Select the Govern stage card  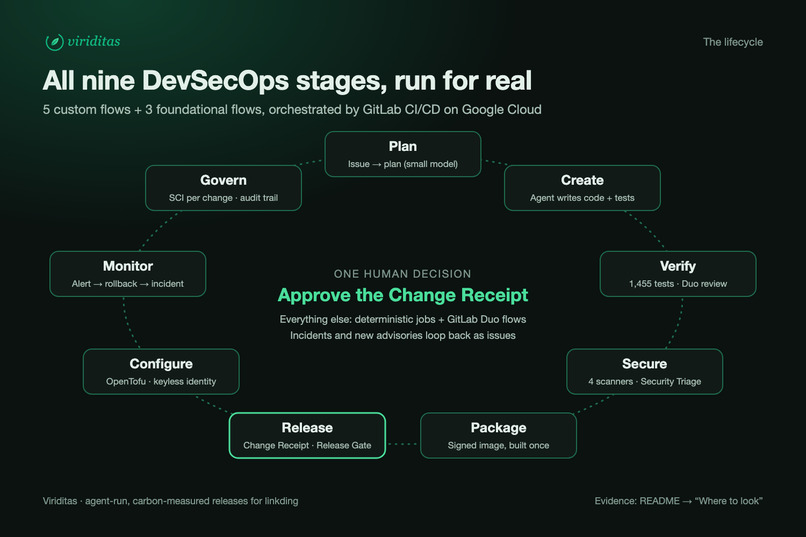[x=224, y=188]
